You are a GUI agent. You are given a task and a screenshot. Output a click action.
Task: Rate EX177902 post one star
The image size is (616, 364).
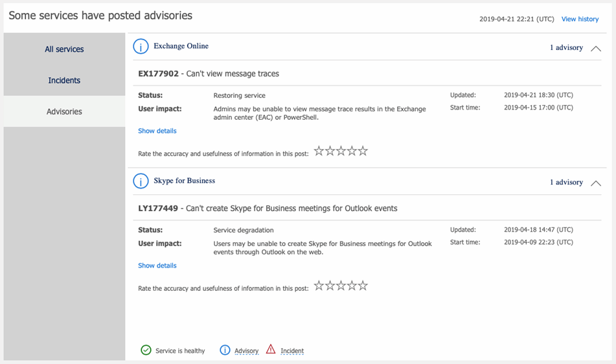click(319, 151)
